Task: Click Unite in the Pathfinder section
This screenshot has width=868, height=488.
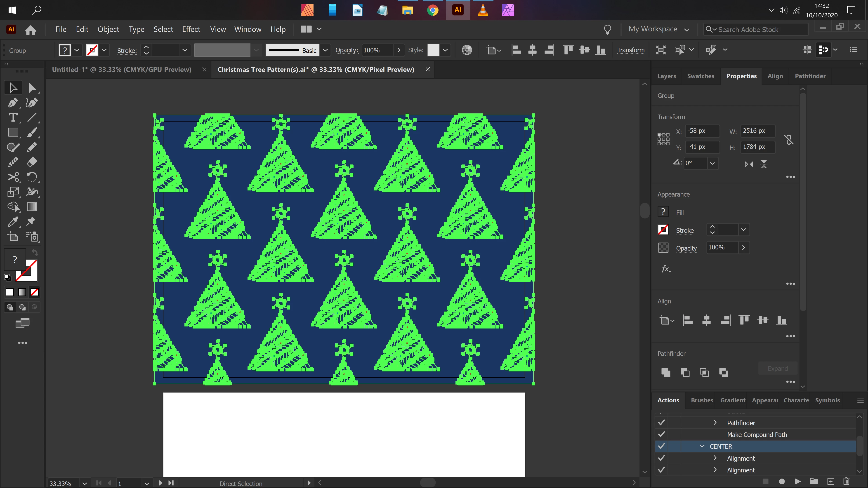Action: click(x=665, y=372)
